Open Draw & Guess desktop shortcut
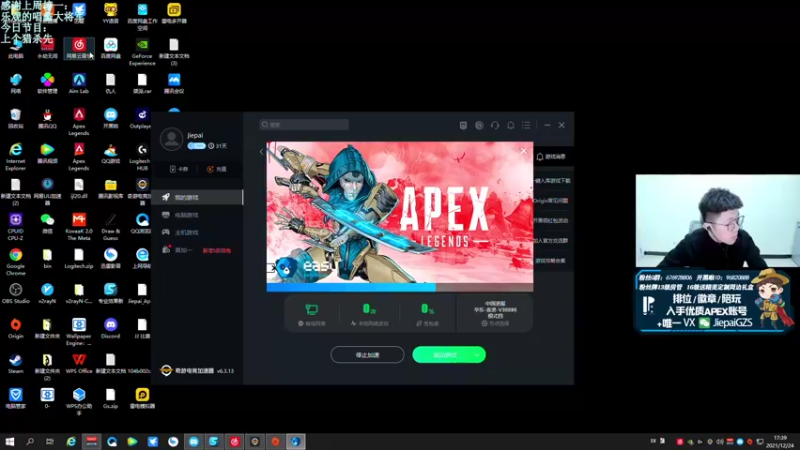 tap(110, 227)
